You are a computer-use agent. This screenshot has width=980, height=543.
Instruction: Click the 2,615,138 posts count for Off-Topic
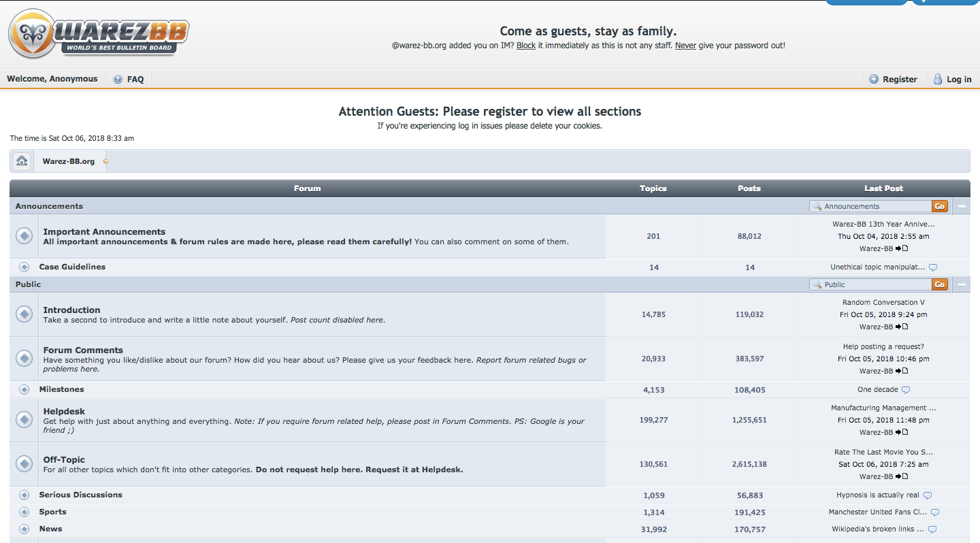749,464
